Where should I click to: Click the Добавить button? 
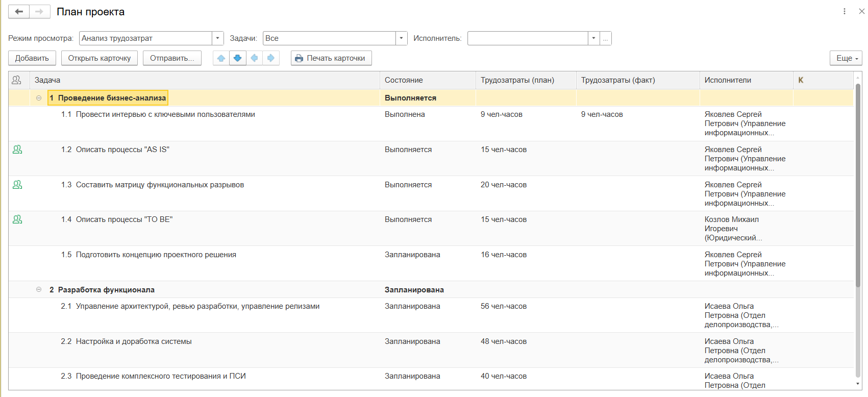pyautogui.click(x=32, y=58)
